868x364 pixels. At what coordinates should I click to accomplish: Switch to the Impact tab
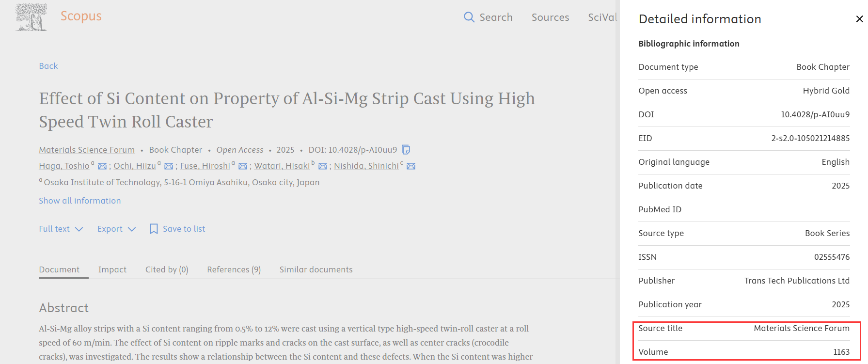[112, 269]
